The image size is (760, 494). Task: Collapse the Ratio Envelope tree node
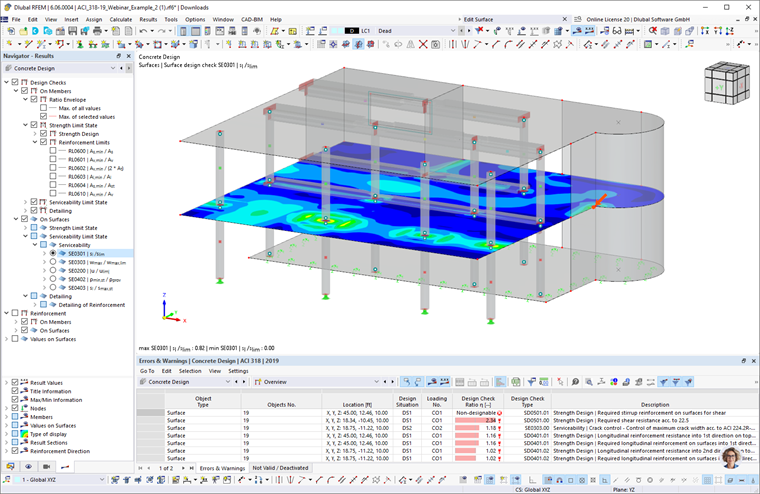coord(25,99)
